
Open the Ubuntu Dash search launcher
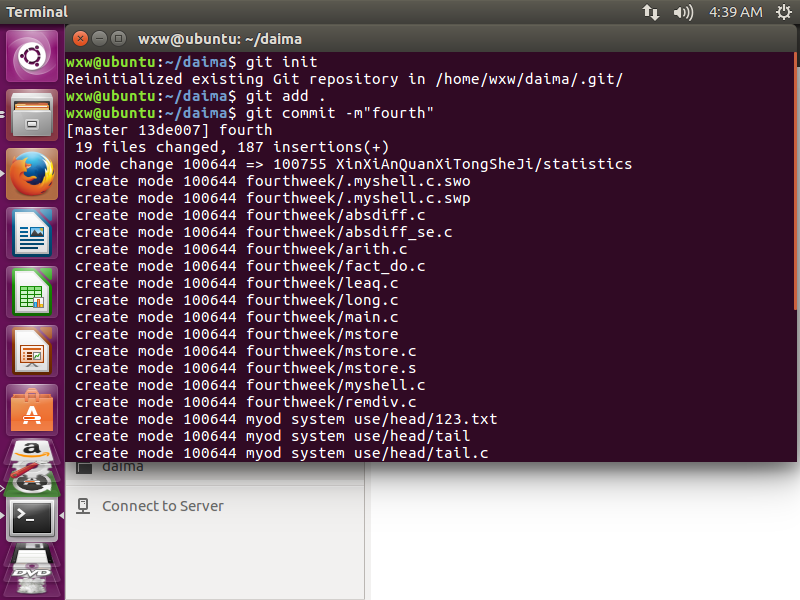click(x=32, y=56)
